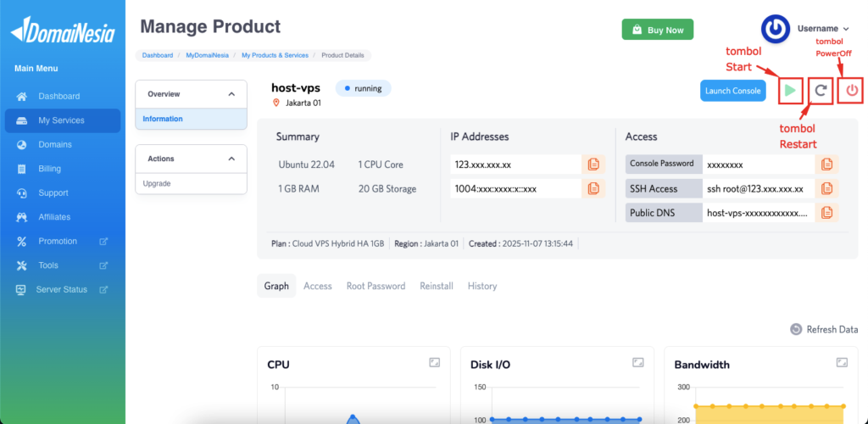Screen dimensions: 868x424
Task: Click the MyDomaiNesia breadcrumb link
Action: [x=207, y=55]
